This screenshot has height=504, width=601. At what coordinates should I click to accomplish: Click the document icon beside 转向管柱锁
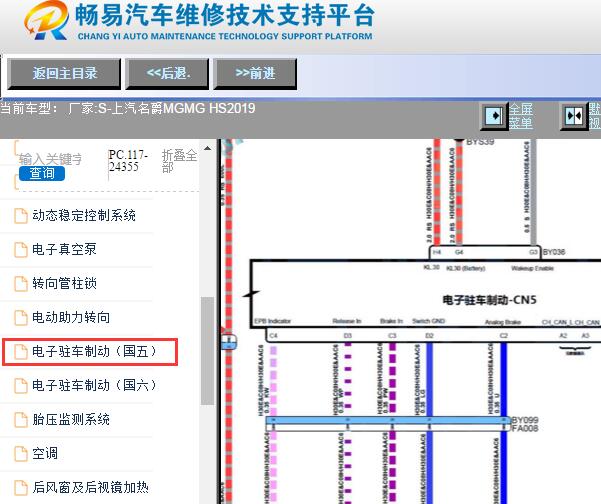coord(21,284)
